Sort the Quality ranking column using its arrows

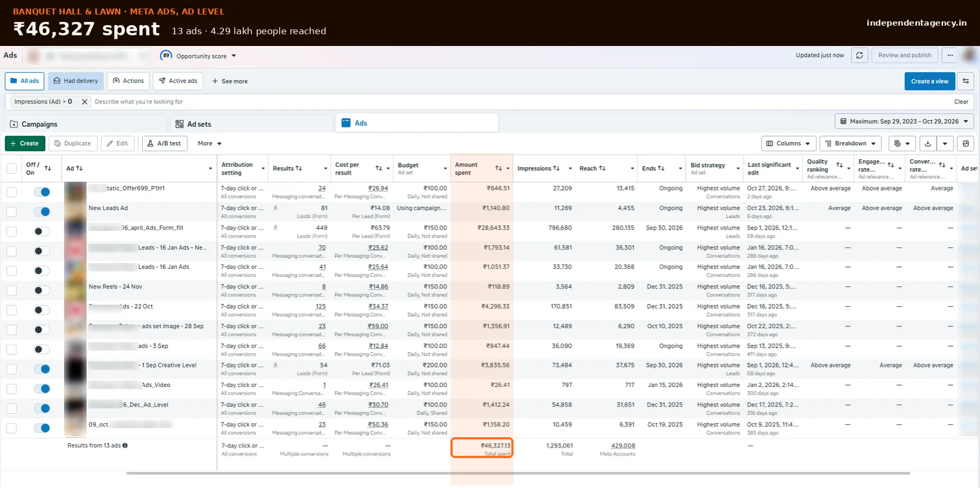pyautogui.click(x=839, y=165)
